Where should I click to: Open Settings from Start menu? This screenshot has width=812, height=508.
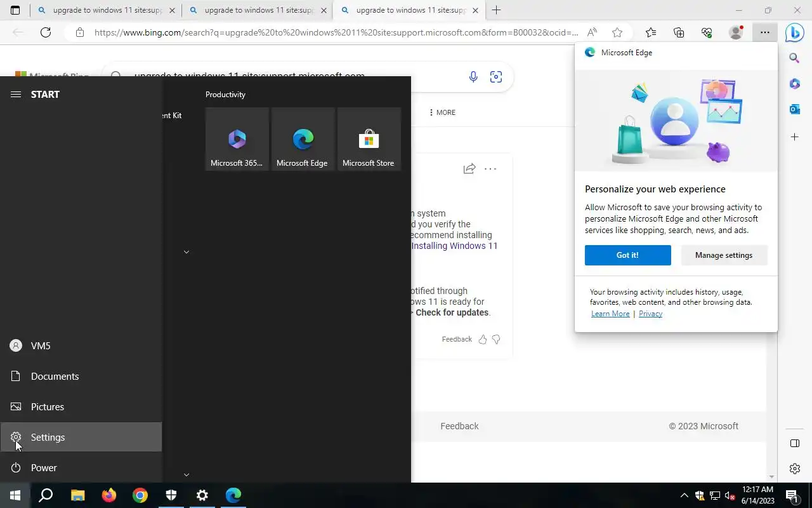tap(81, 437)
